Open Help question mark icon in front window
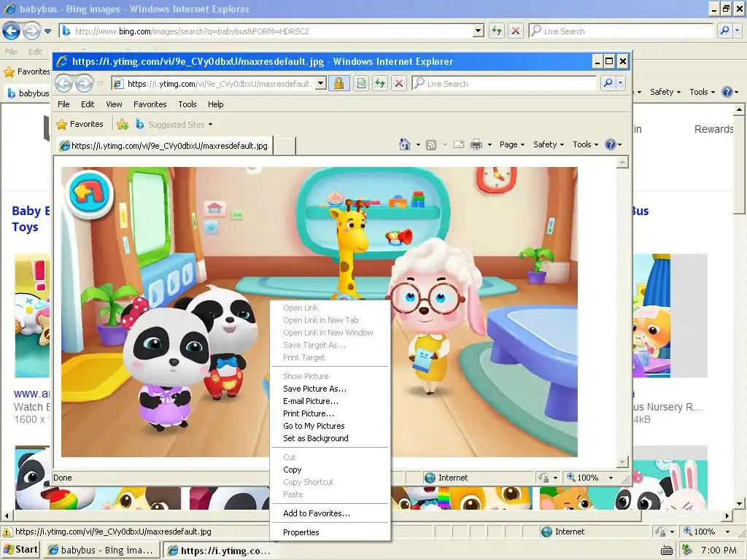Image resolution: width=747 pixels, height=560 pixels. click(x=611, y=144)
